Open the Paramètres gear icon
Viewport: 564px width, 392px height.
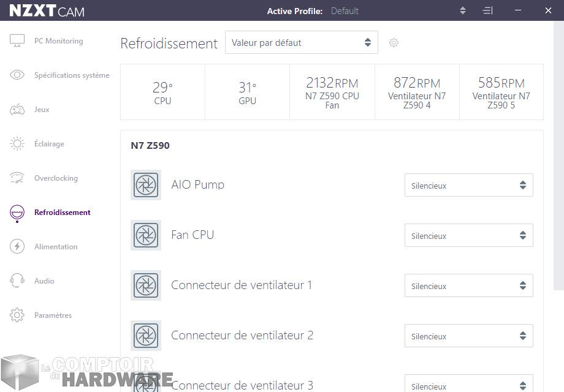[17, 315]
